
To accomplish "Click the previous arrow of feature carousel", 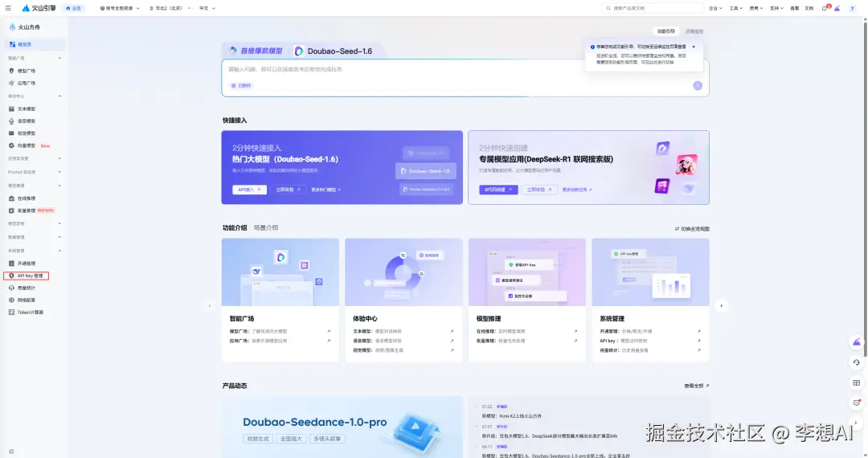I will click(x=209, y=305).
